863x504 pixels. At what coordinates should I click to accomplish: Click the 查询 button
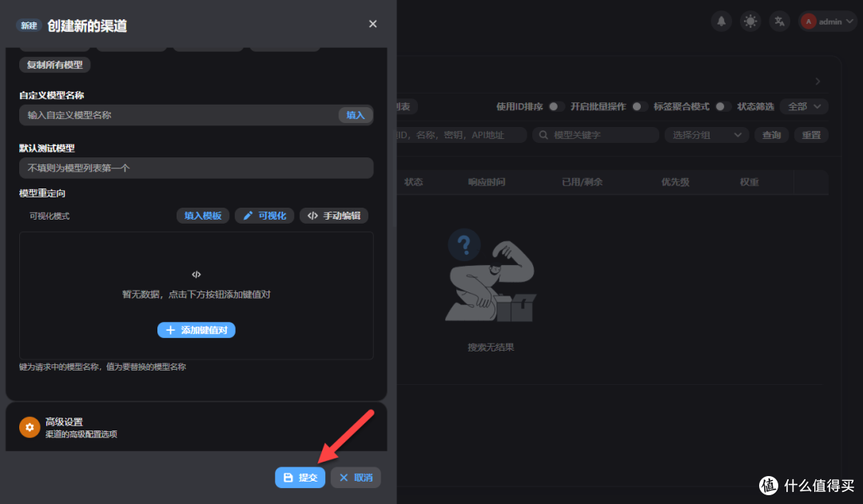coord(771,135)
